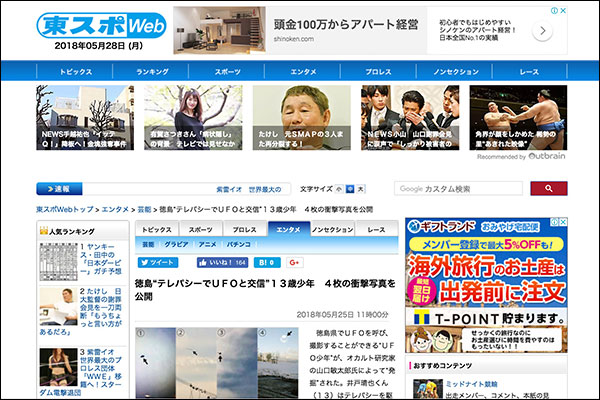Set text size to 大 (large)

(x=361, y=188)
